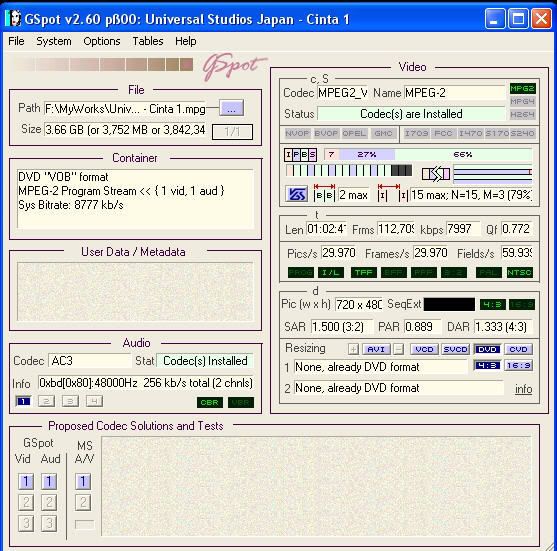Click the MPG2 codec indicator
557x551 pixels.
[x=522, y=88]
